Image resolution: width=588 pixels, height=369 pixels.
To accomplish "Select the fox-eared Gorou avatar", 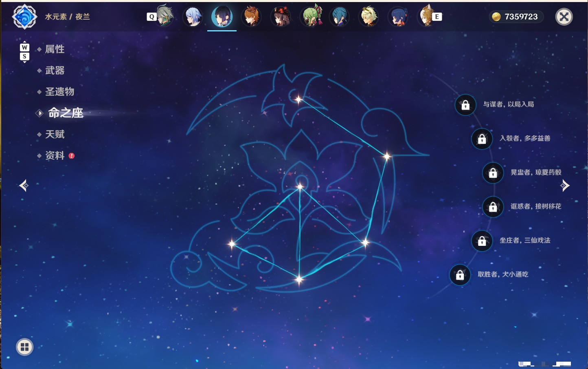I will (x=426, y=16).
